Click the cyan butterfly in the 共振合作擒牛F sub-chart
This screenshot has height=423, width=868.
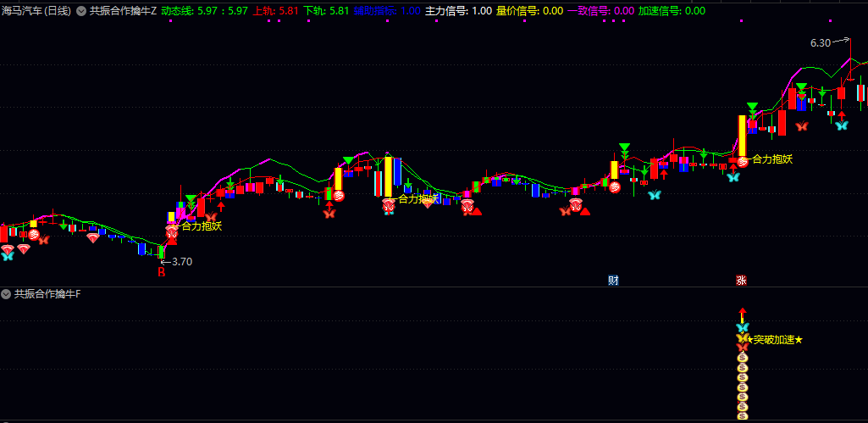743,328
